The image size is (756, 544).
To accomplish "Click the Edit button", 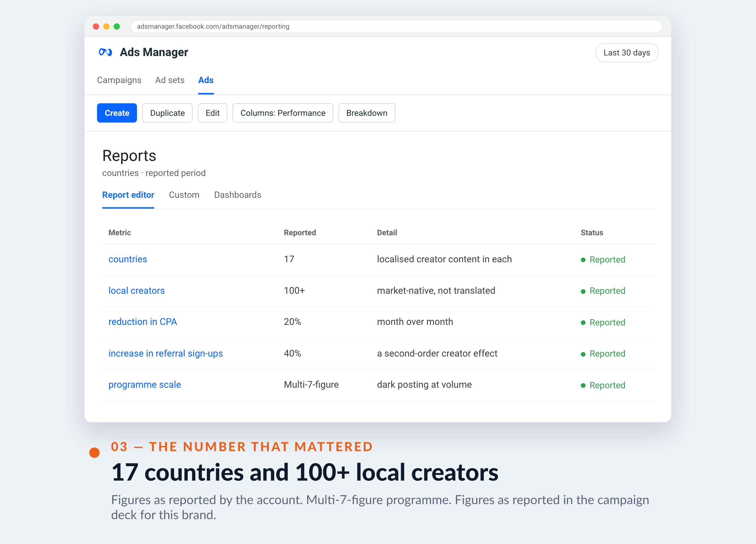I will tap(212, 113).
